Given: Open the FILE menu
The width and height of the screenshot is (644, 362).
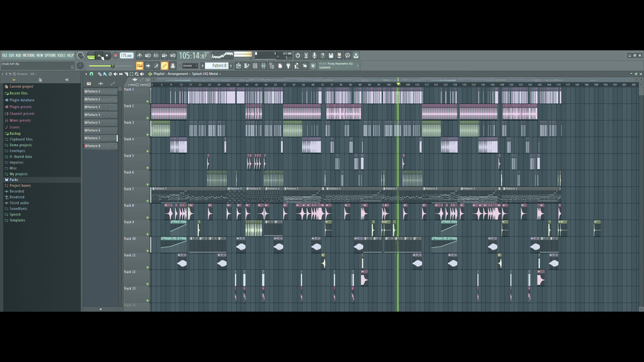Looking at the screenshot, I should point(5,56).
